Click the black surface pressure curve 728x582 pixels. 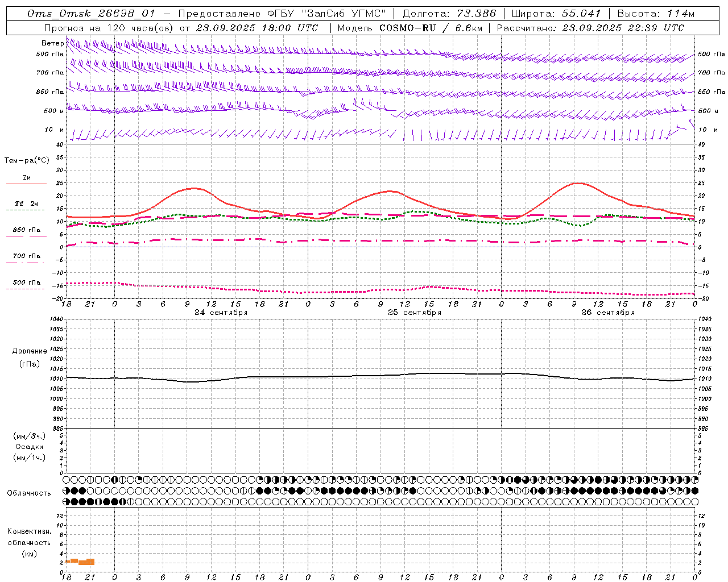380,376
